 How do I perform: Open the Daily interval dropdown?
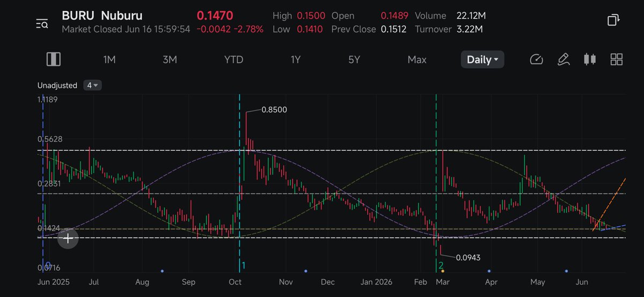[482, 60]
